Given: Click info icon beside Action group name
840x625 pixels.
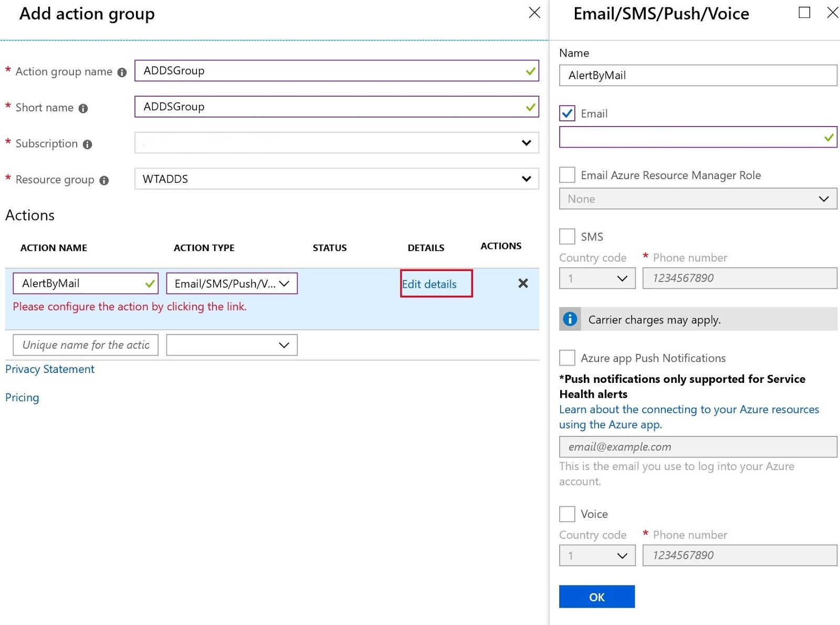Looking at the screenshot, I should pyautogui.click(x=122, y=72).
